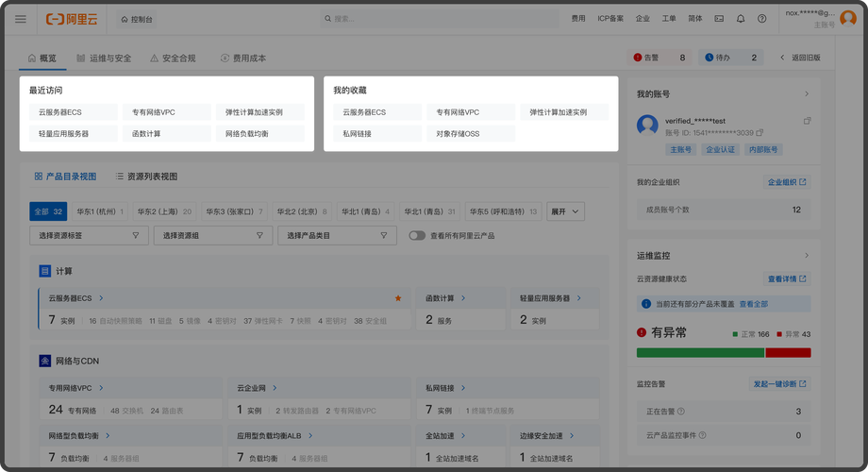Viewport: 868px width, 472px height.
Task: Select the 产品目录视图 view tab
Action: [65, 177]
